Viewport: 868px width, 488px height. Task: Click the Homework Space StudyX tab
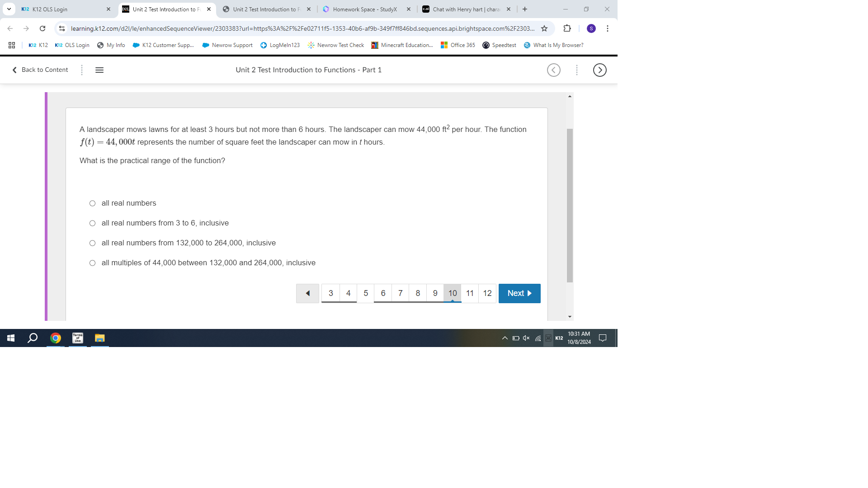365,9
